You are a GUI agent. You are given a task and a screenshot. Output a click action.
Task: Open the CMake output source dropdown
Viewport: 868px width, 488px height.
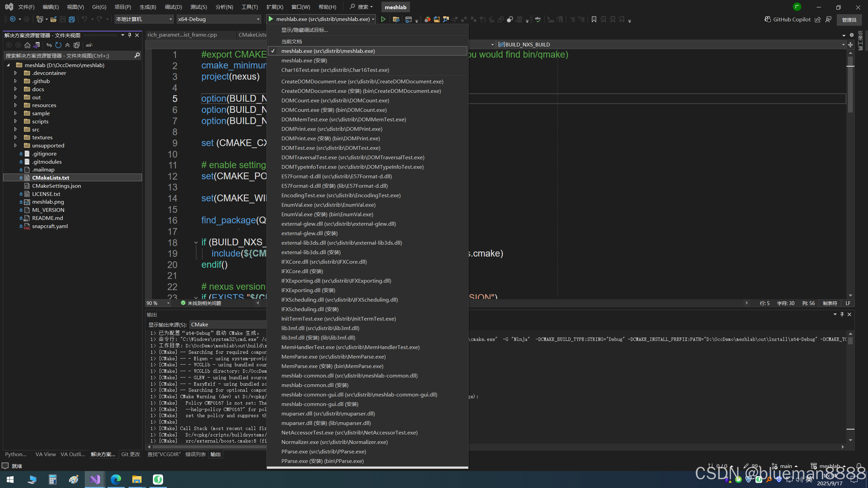click(x=229, y=324)
